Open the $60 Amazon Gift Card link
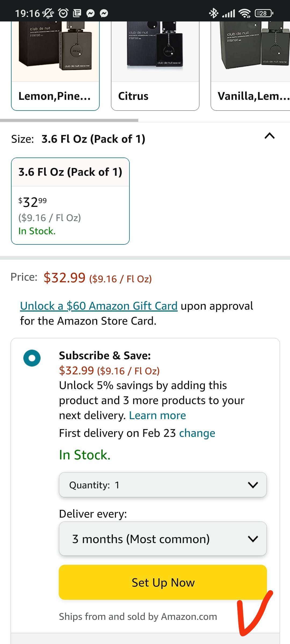Viewport: 290px width, 644px height. (x=99, y=306)
